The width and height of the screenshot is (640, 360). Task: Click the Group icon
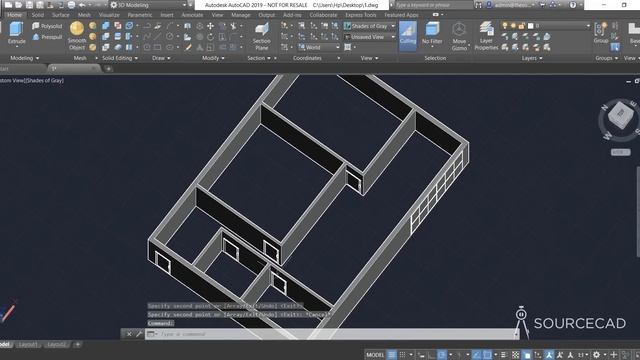pyautogui.click(x=600, y=33)
